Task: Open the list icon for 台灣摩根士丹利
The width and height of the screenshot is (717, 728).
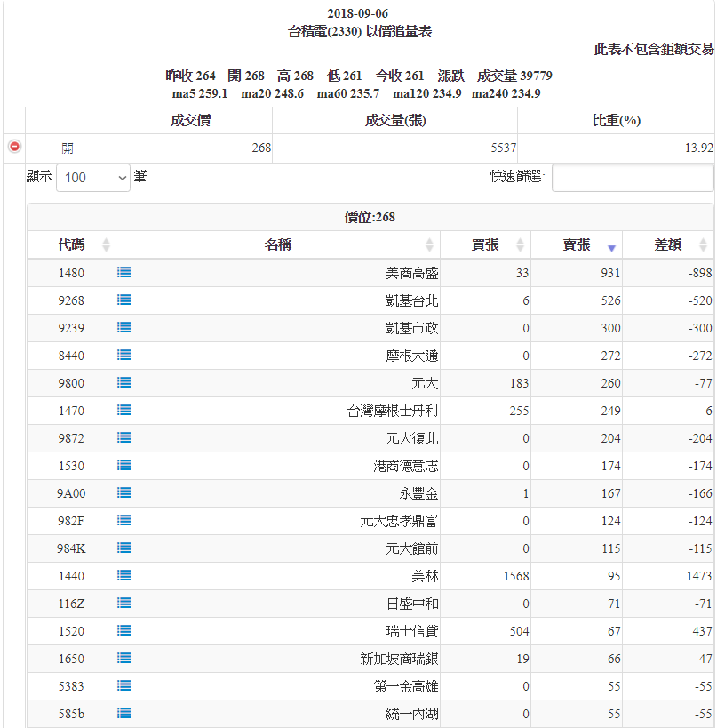Action: pos(124,411)
